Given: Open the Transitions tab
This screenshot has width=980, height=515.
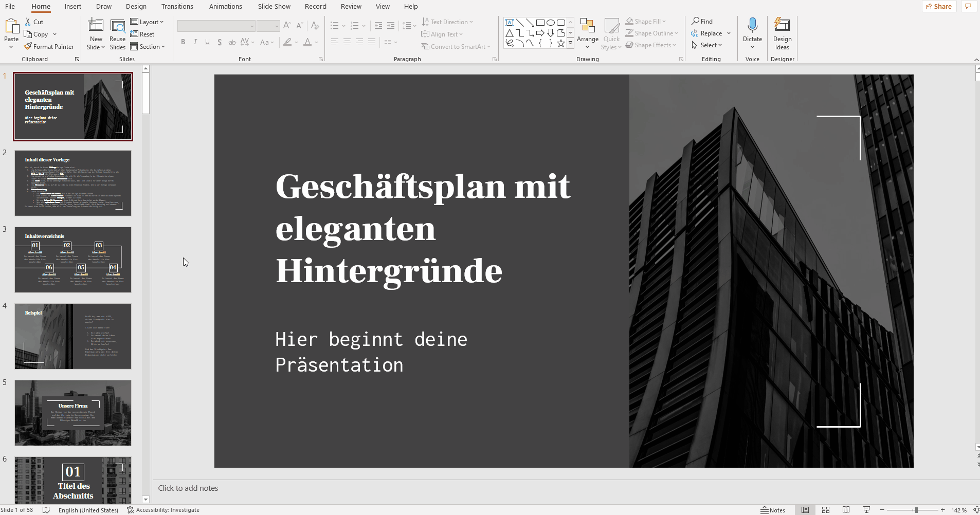Looking at the screenshot, I should (x=177, y=7).
